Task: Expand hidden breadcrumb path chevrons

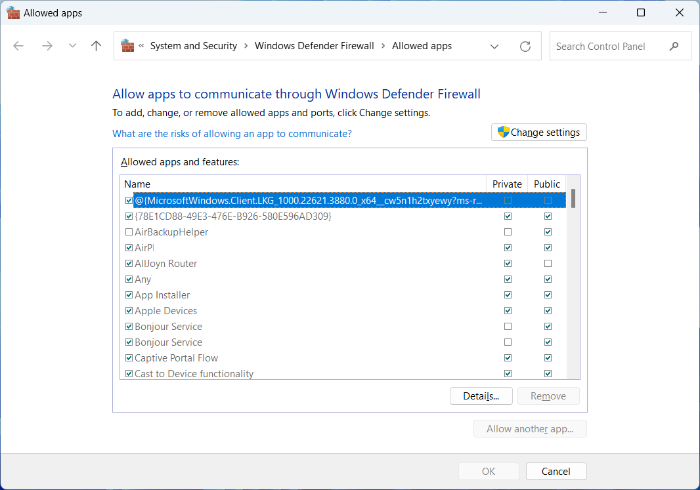Action: pos(141,46)
